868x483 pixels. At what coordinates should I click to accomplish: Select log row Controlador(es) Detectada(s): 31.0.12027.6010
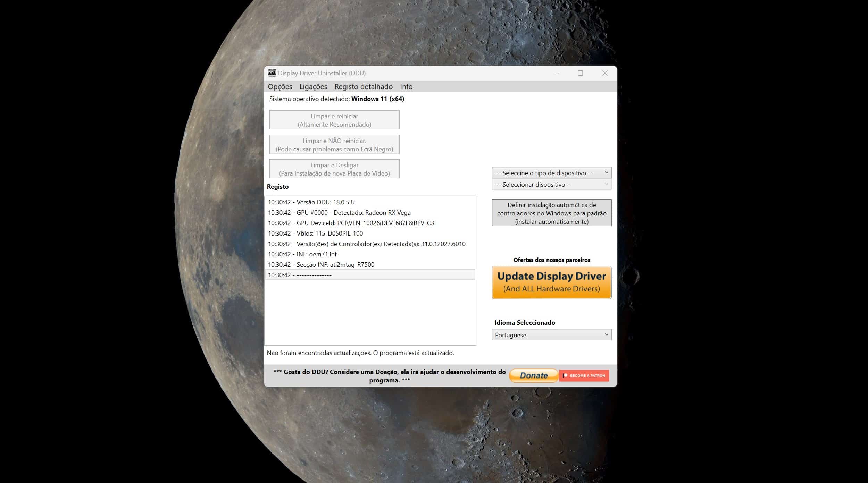click(370, 244)
